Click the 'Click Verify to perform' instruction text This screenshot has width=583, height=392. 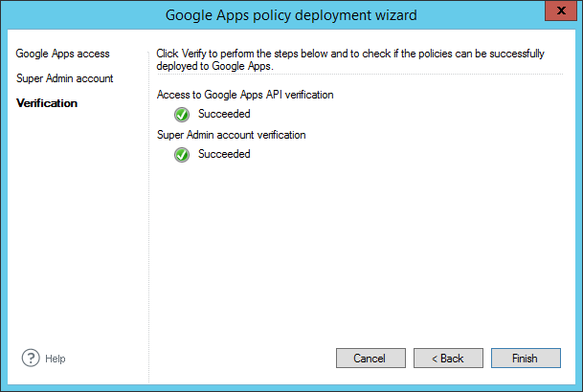tap(350, 59)
